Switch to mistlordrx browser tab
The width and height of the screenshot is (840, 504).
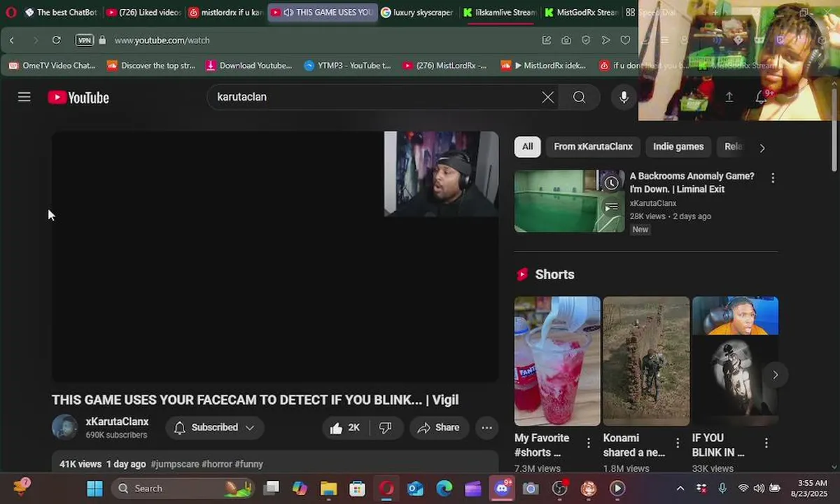tap(226, 13)
